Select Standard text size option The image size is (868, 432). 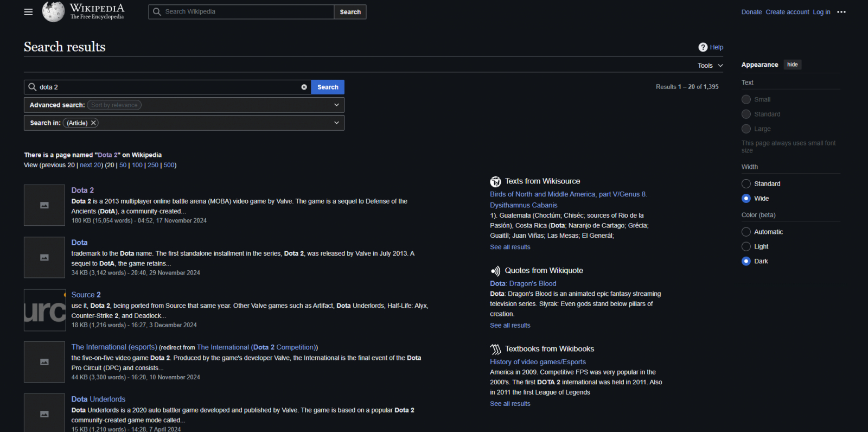pyautogui.click(x=746, y=114)
